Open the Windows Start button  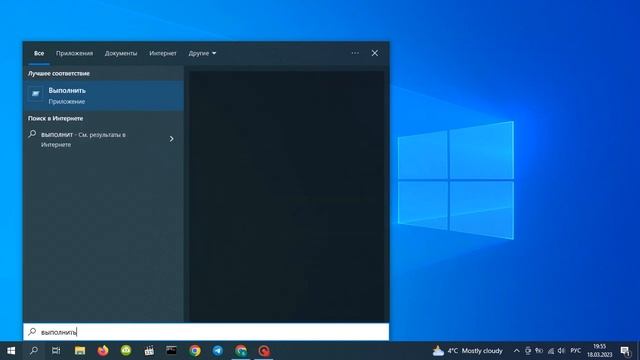[x=11, y=351]
